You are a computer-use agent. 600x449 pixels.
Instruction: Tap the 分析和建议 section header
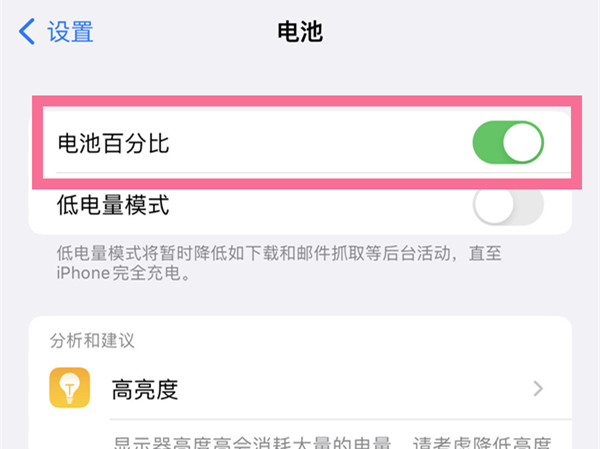(x=92, y=339)
